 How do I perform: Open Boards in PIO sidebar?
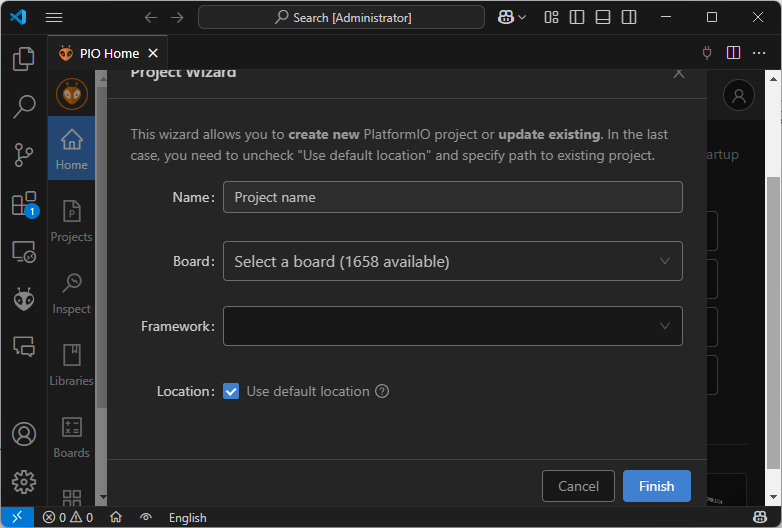[71, 437]
